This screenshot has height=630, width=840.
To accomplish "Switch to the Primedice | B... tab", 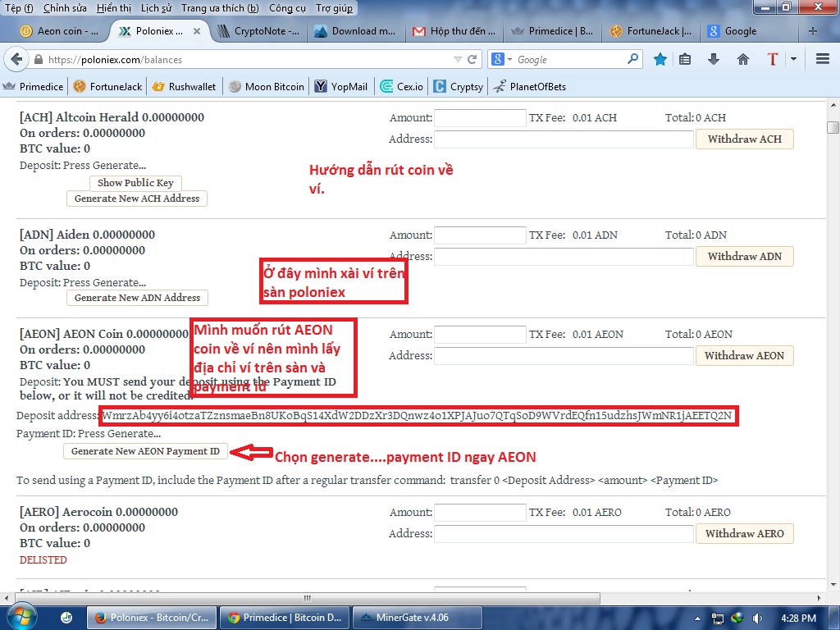I will (552, 31).
